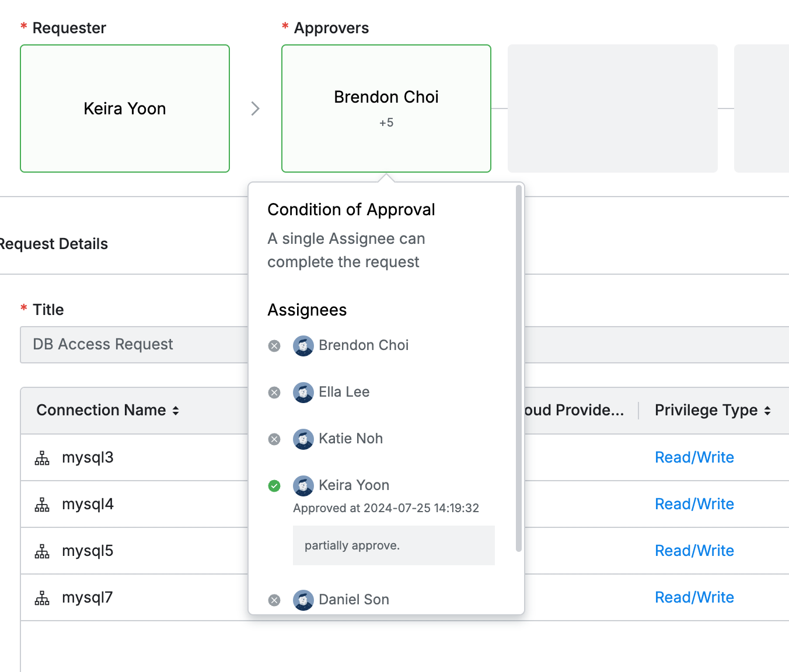Click the approval popup vertical scrollbar

click(x=518, y=367)
